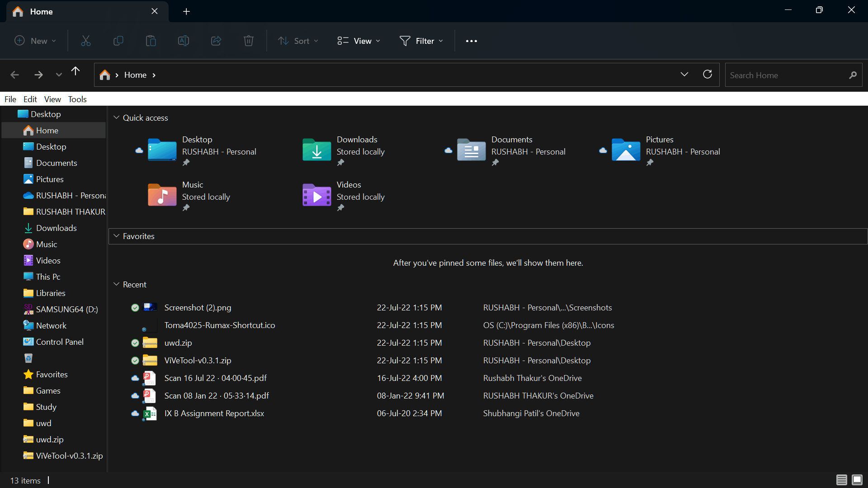Open the See more three-dots menu
The image size is (868, 488).
click(x=472, y=41)
